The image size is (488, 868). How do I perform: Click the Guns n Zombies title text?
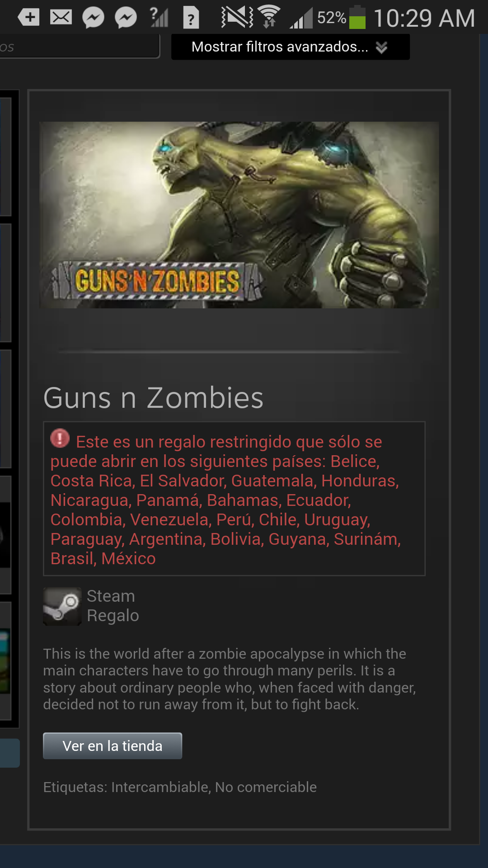(x=153, y=398)
